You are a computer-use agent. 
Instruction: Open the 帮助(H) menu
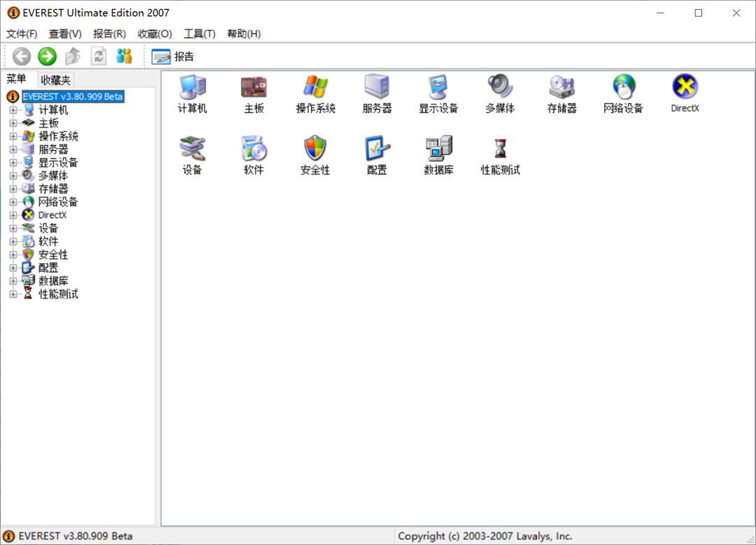[244, 34]
